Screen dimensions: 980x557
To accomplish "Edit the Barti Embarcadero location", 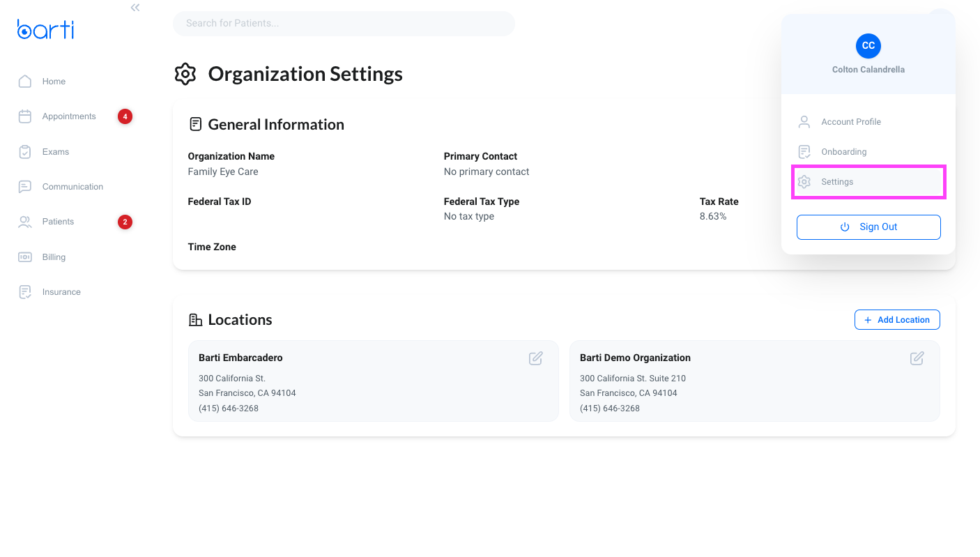I will click(535, 358).
